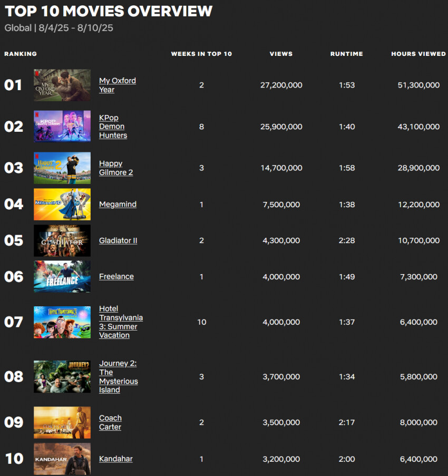
Task: Click the Freelance poster thumbnail
Action: point(62,277)
